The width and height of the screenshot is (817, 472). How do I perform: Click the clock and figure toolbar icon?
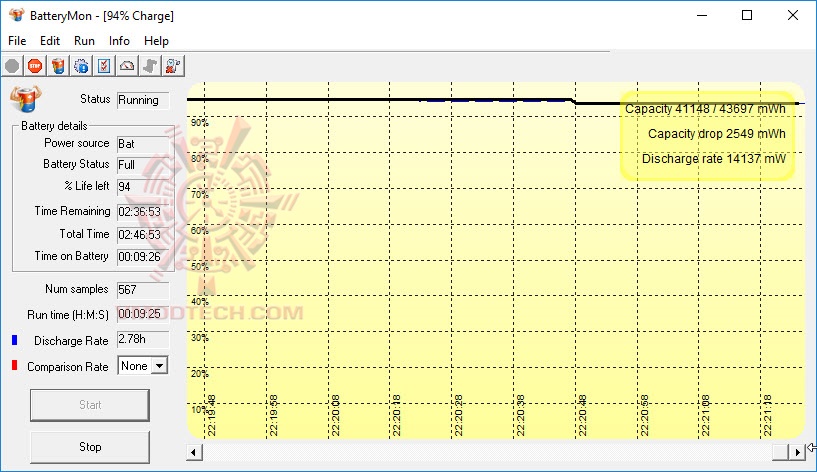point(172,66)
